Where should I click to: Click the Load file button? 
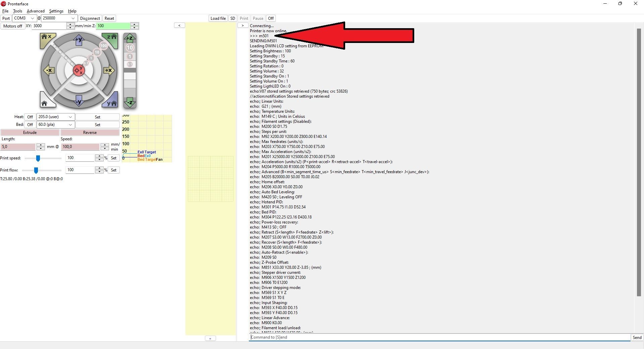click(x=218, y=18)
